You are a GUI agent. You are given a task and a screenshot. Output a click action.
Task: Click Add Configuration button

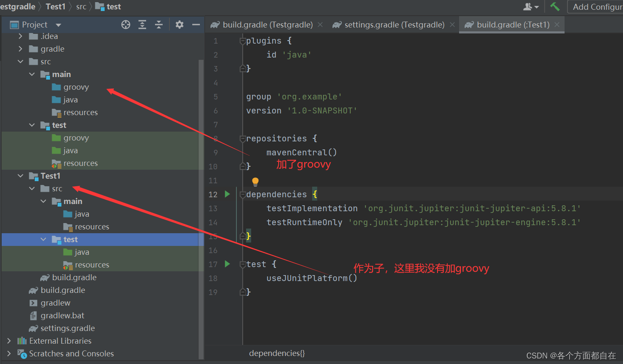point(595,7)
